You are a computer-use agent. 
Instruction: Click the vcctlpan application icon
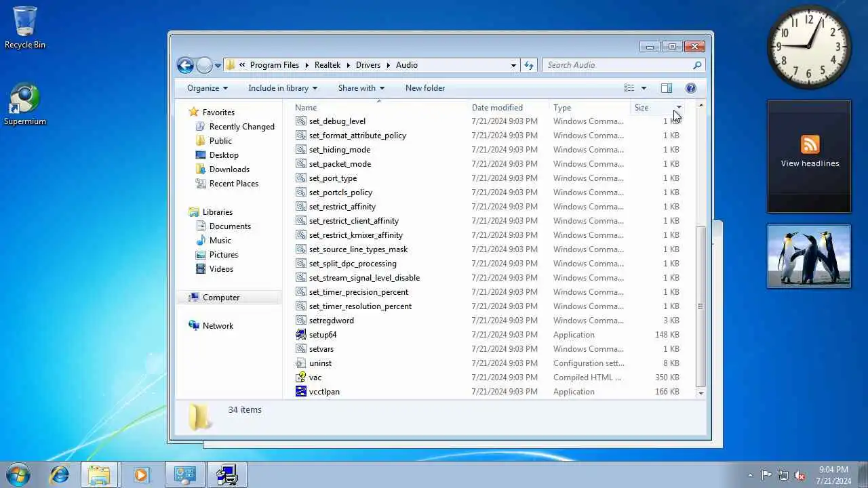pos(301,392)
